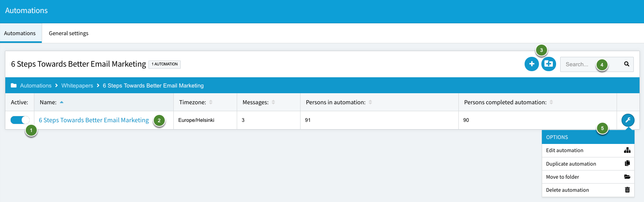Sort by Name column arrow
This screenshot has width=644, height=202.
tap(62, 102)
